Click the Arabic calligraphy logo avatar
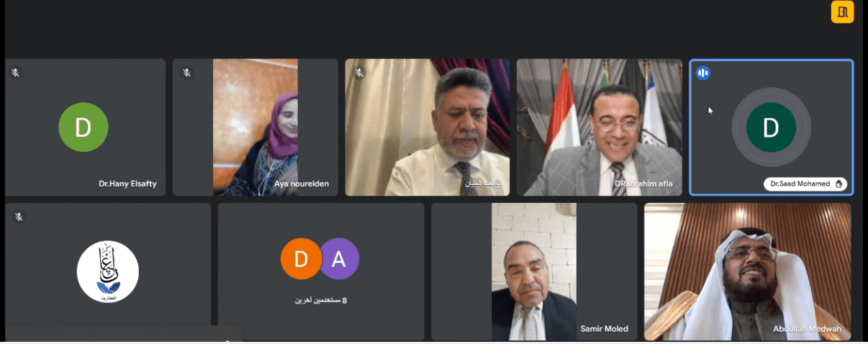This screenshot has width=868, height=344. pos(108,271)
